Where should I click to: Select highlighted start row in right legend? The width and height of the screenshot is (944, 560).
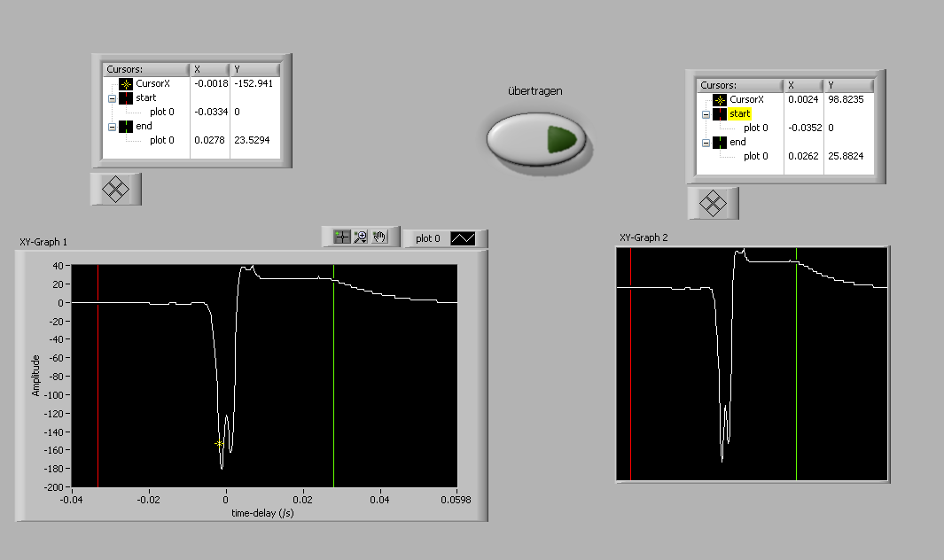click(740, 113)
